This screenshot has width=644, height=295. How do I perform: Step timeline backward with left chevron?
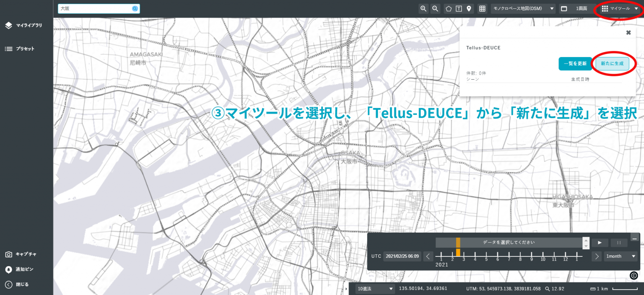(x=428, y=256)
